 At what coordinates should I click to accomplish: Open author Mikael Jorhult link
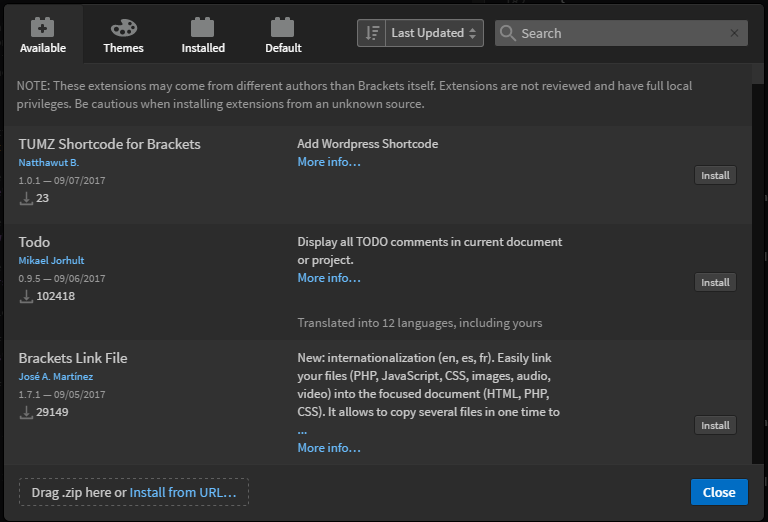coord(51,261)
